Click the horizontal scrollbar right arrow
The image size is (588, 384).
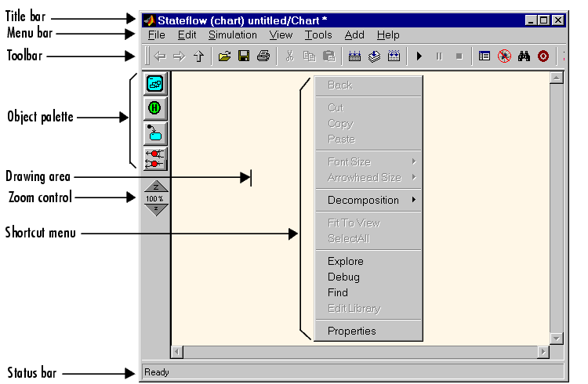(x=543, y=352)
